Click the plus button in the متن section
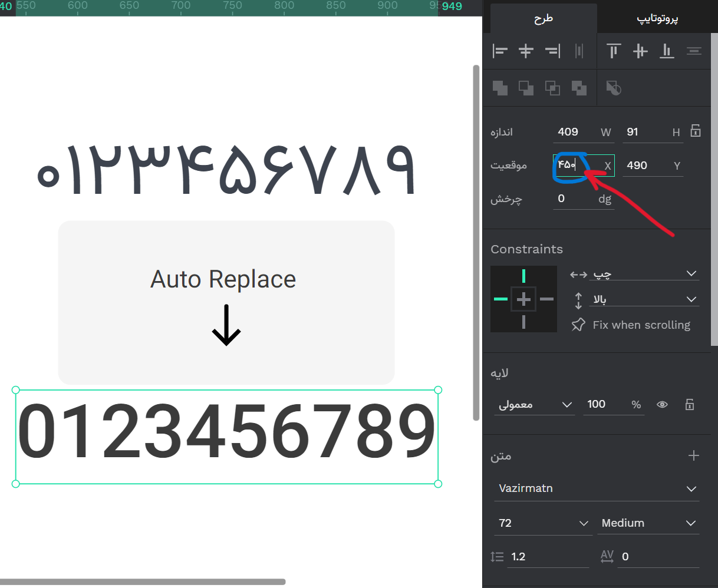 [x=693, y=455]
